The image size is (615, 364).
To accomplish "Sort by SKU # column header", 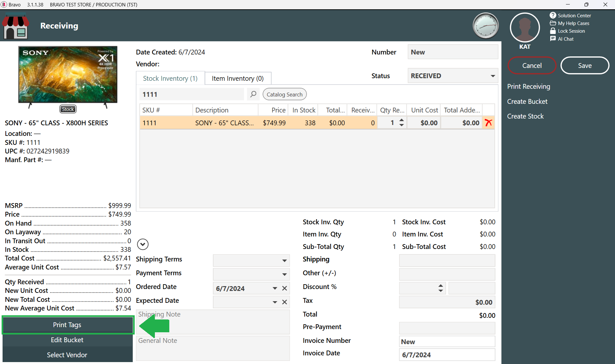I will point(166,110).
